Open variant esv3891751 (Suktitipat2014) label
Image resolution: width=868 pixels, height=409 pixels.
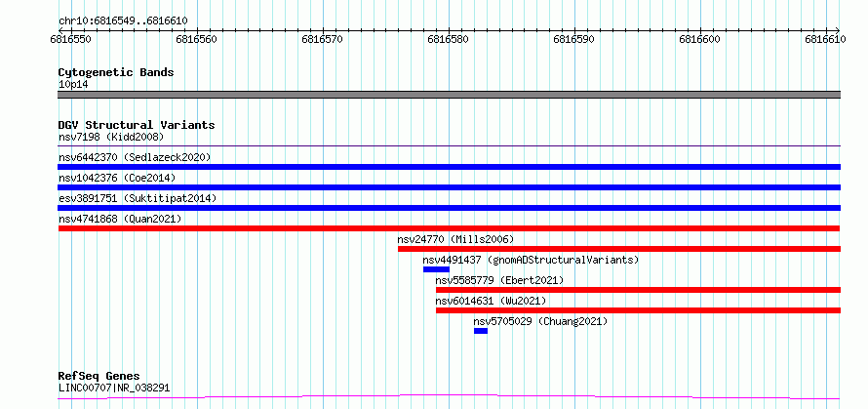coord(138,198)
